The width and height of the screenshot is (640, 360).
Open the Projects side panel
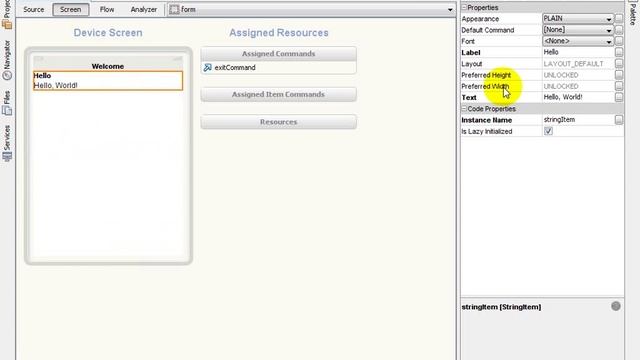click(7, 14)
